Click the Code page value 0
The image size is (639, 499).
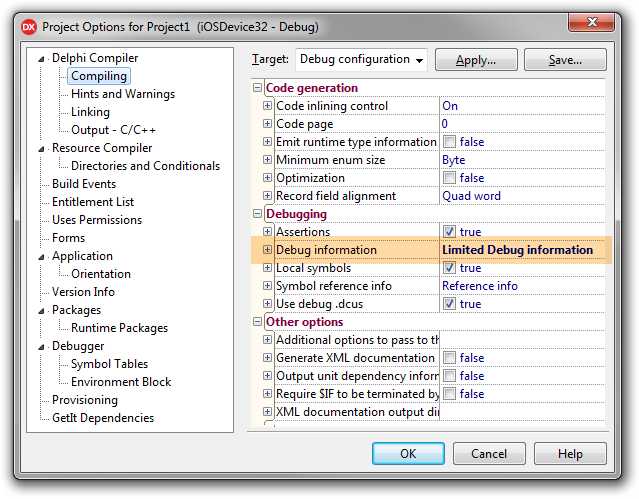[445, 124]
